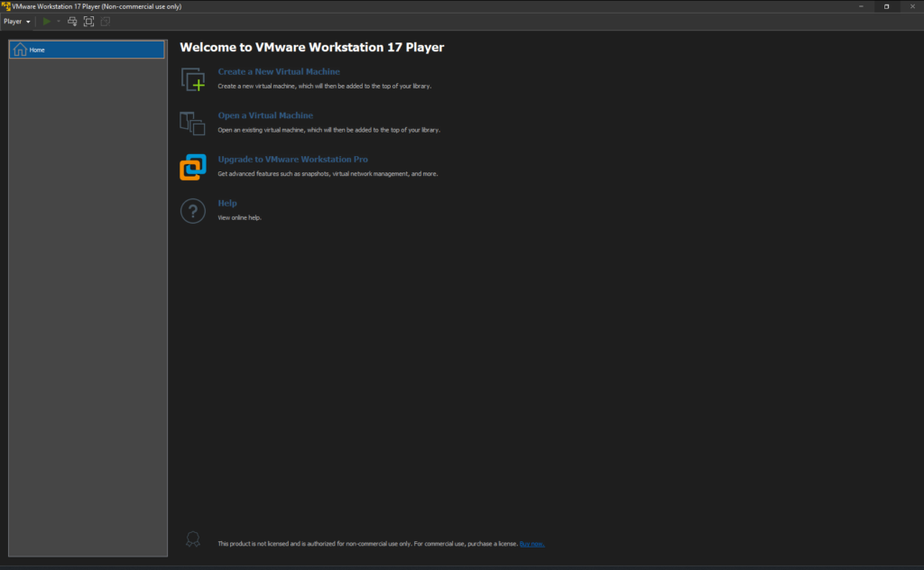Click the Open a Virtual Machine folder icon

pos(193,124)
